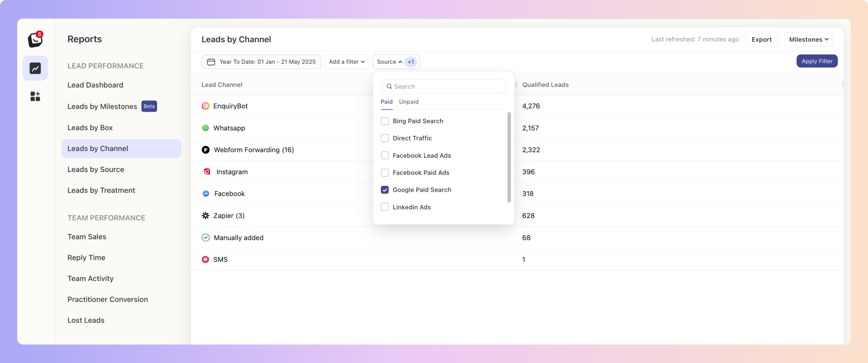
Task: Click the +1 source count badge
Action: (x=411, y=62)
